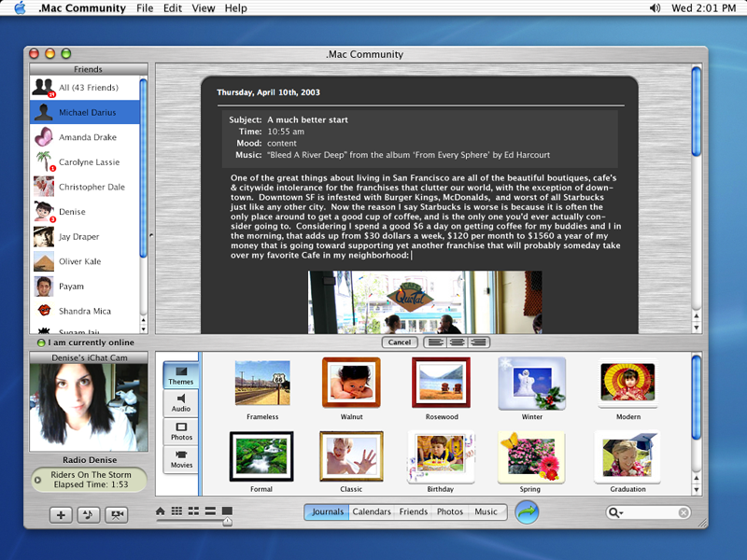Screen dimensions: 747x560
Task: Switch to Journals tab
Action: pyautogui.click(x=328, y=511)
